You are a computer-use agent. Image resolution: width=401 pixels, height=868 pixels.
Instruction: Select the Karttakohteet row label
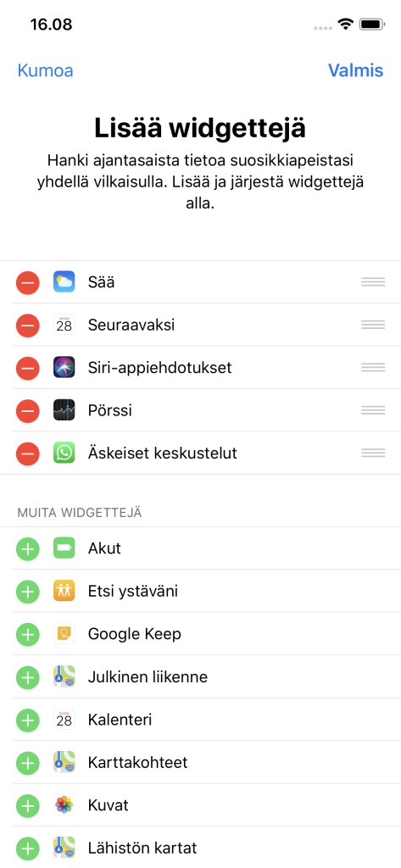137,763
